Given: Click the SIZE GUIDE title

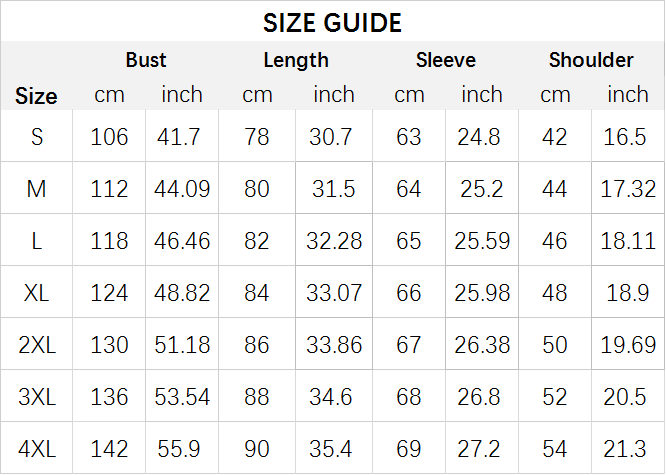Looking at the screenshot, I should (x=332, y=23).
